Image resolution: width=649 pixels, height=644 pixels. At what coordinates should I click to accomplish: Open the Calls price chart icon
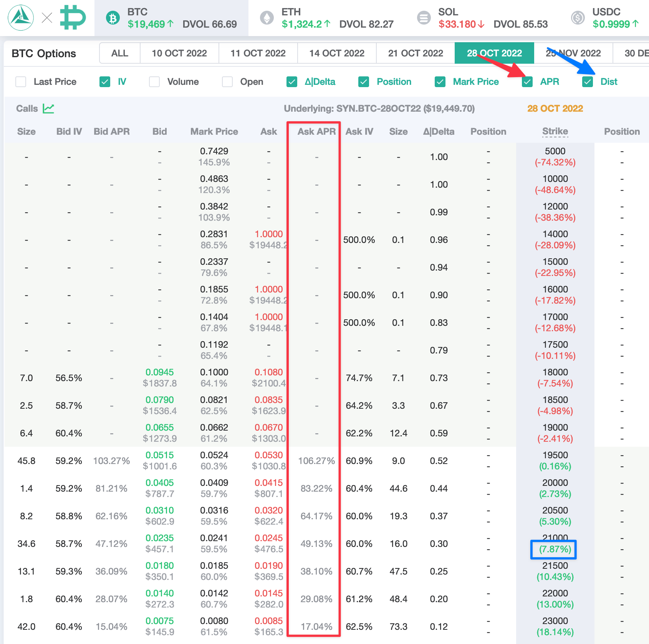click(x=49, y=109)
